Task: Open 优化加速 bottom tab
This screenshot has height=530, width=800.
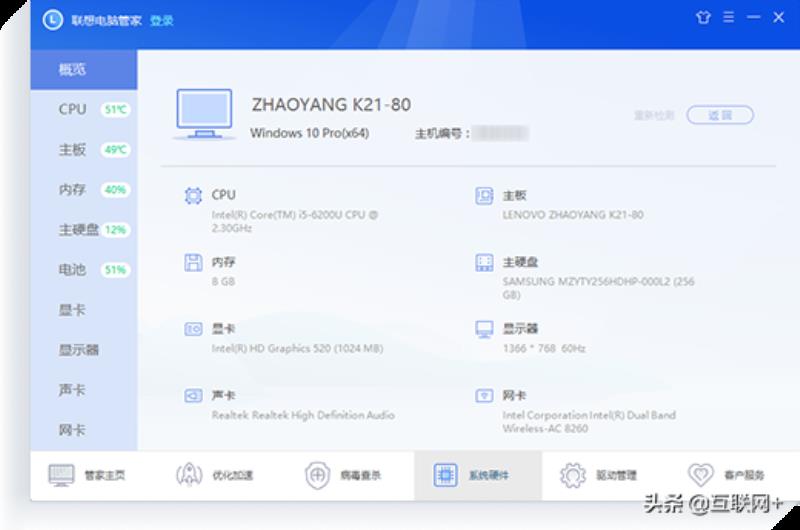Action: [217, 476]
